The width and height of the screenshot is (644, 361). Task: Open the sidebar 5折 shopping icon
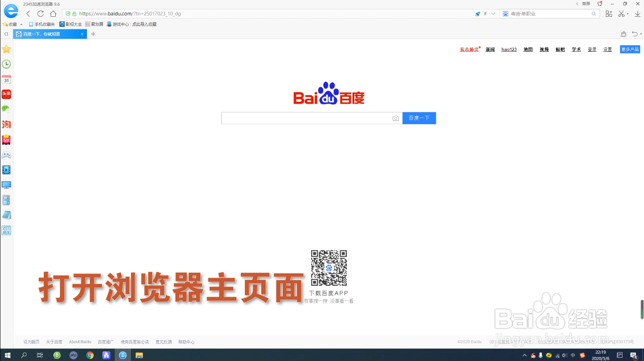click(x=7, y=140)
